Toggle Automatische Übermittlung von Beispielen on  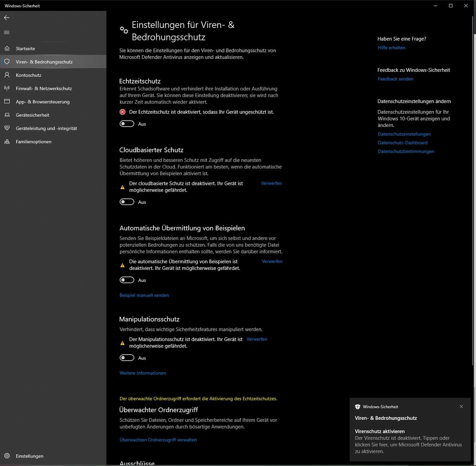coord(127,280)
